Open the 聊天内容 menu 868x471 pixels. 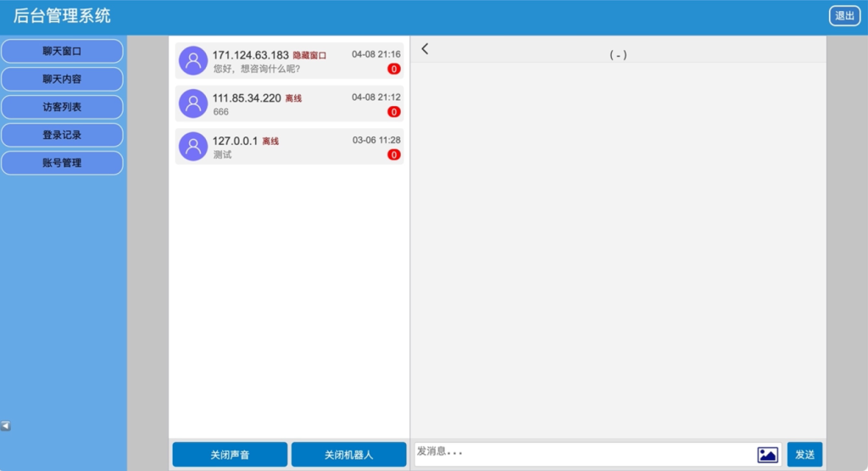(62, 79)
